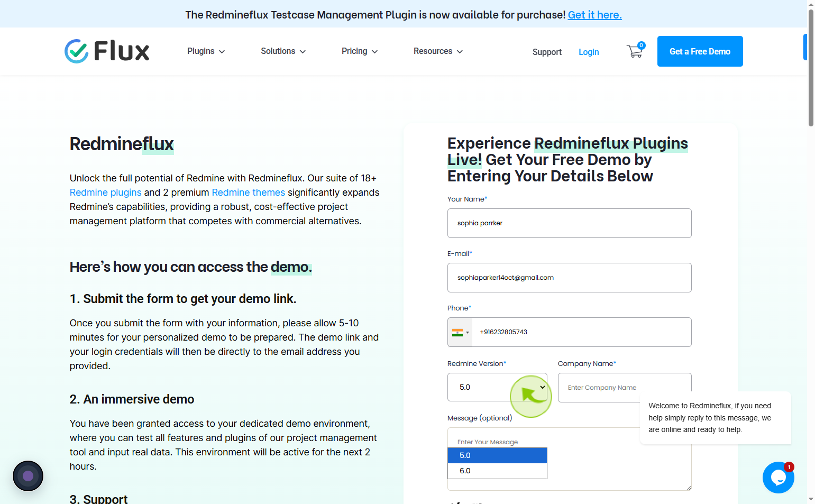Expand the Pricing menu
The height and width of the screenshot is (504, 815).
tap(360, 51)
